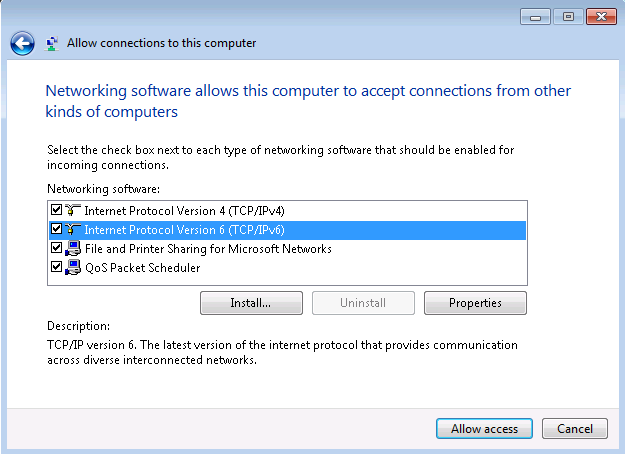Click the QoS Packet Scheduler computer icon
625x454 pixels.
[73, 267]
